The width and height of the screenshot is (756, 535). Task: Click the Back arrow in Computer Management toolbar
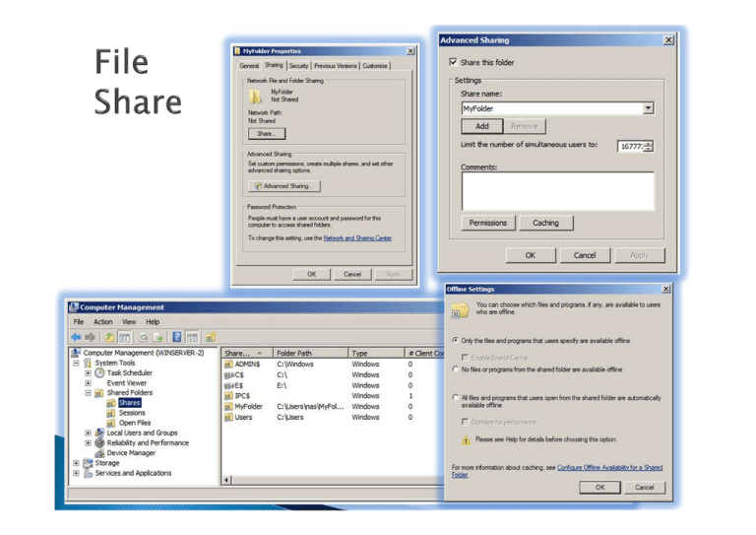[x=75, y=337]
